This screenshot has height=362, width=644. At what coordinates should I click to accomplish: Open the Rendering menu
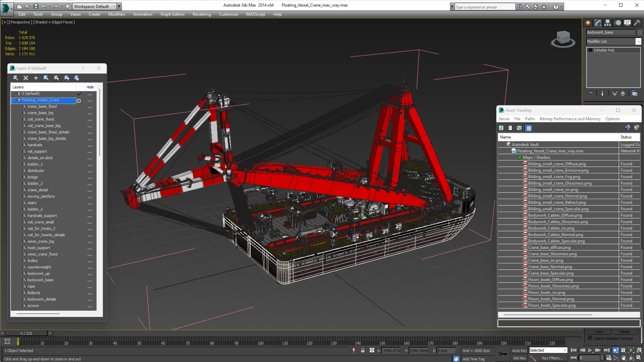tap(202, 14)
